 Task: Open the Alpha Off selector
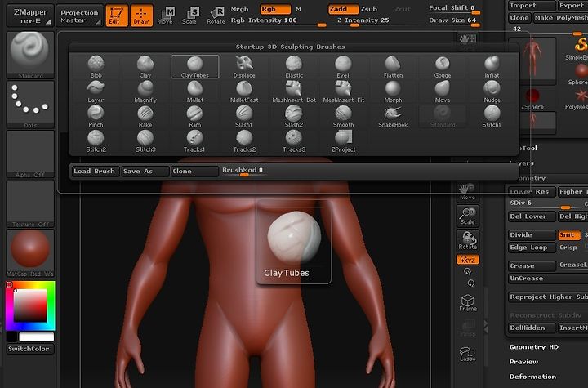pos(30,154)
